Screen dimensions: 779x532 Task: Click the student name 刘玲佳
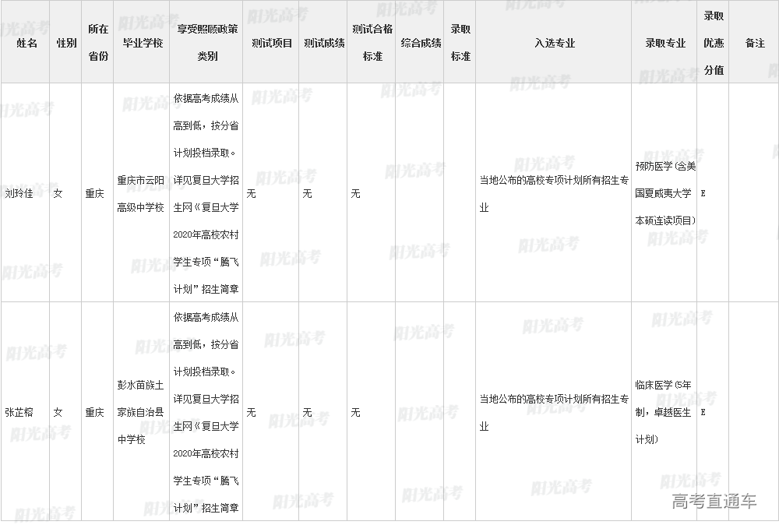20,193
